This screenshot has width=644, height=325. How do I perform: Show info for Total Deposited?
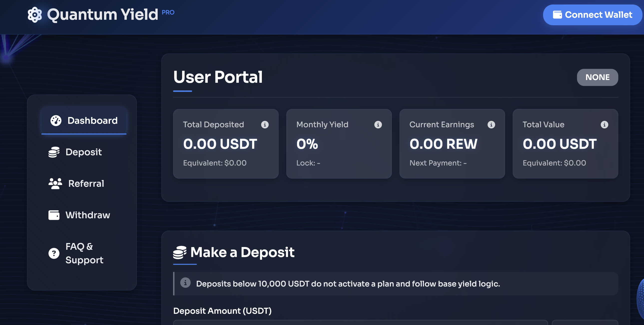pos(265,124)
